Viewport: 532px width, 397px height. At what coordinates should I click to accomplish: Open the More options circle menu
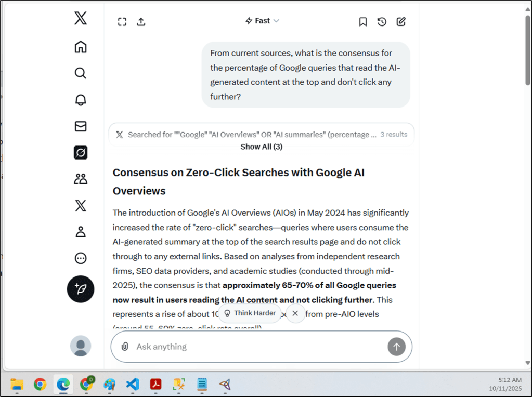tap(81, 258)
